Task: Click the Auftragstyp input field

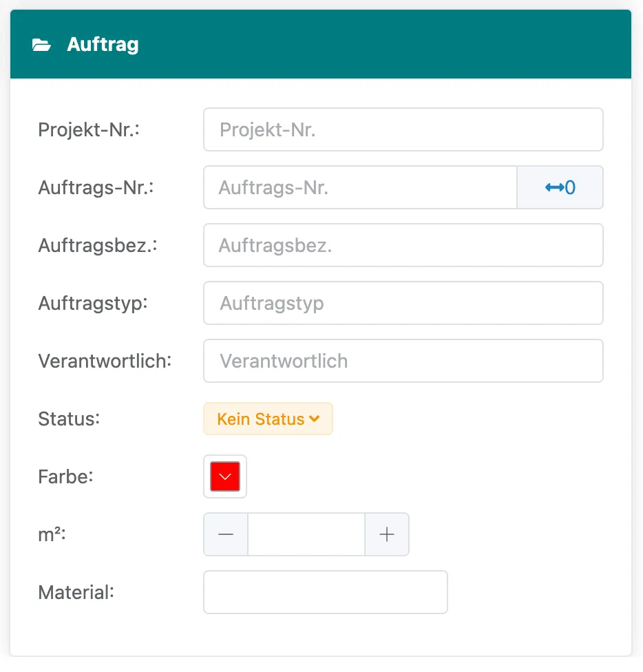Action: [x=403, y=303]
